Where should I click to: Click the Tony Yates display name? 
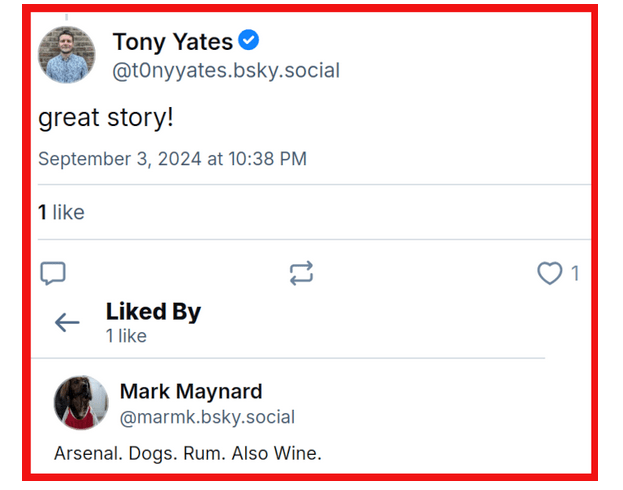click(172, 42)
